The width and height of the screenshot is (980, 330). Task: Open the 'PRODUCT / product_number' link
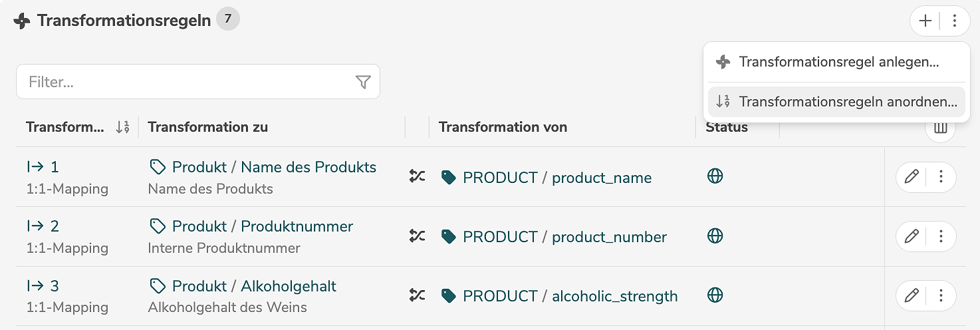pos(564,237)
